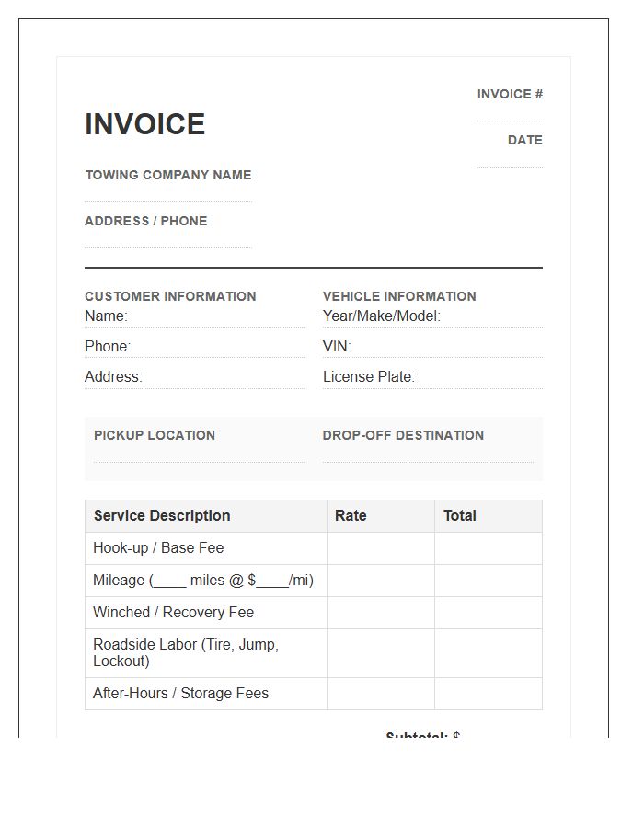The image size is (644, 828).
Task: Click the License Plate: field
Action: 432,377
